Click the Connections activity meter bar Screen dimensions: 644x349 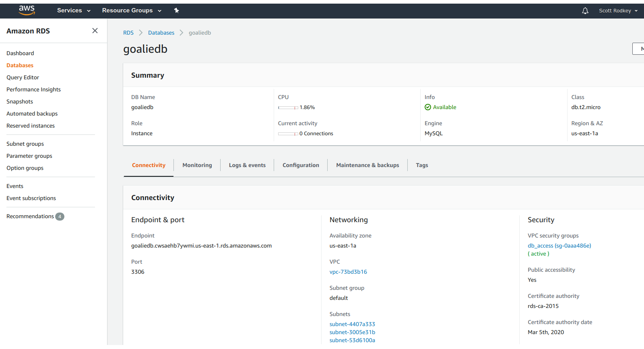[x=288, y=134]
